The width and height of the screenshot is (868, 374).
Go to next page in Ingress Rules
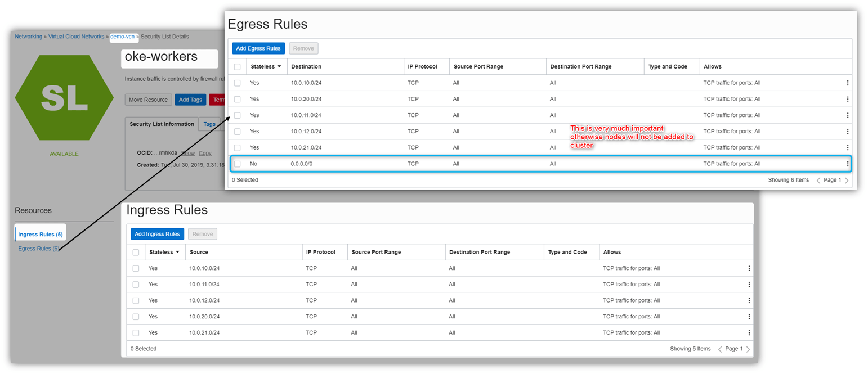coord(748,349)
